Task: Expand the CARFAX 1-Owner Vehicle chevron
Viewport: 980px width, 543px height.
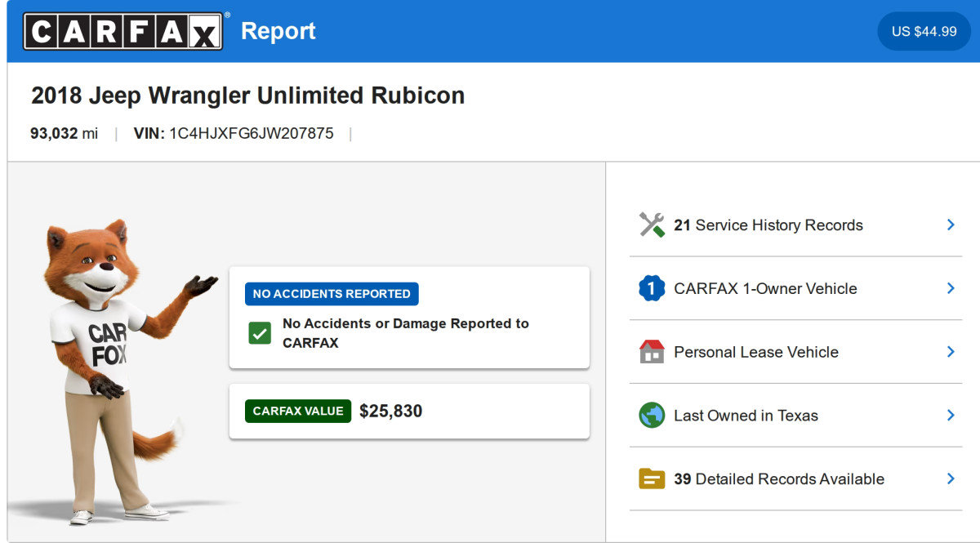Action: coord(951,288)
